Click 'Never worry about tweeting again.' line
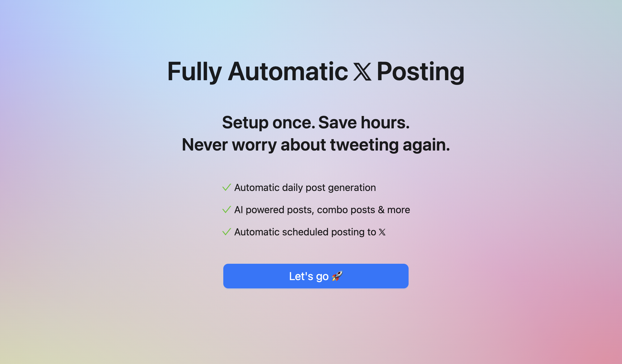Image resolution: width=622 pixels, height=364 pixels. [x=316, y=145]
